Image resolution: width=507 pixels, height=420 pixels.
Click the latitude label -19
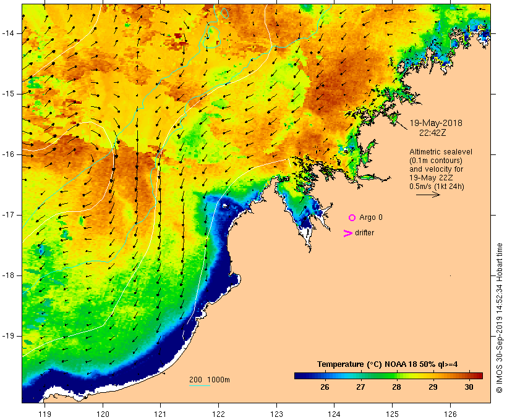[8, 336]
